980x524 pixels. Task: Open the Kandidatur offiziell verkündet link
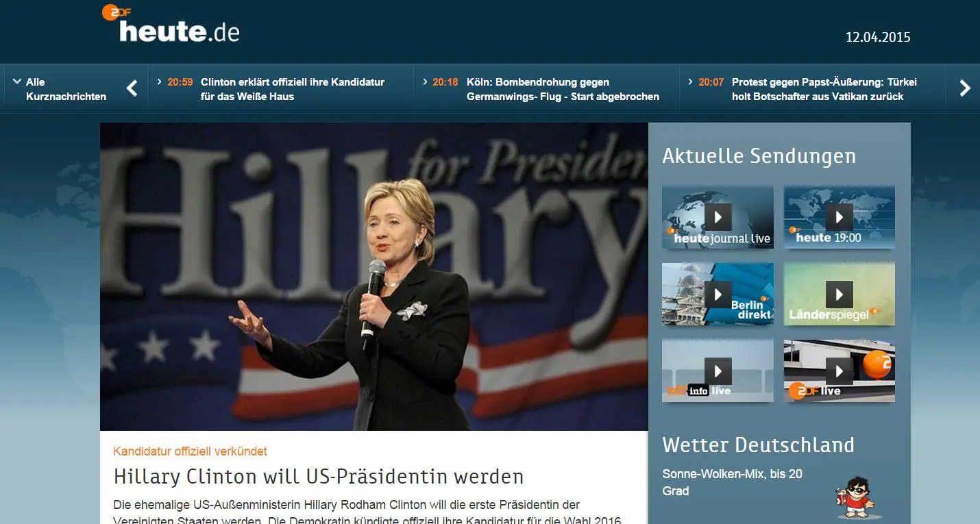[x=190, y=451]
